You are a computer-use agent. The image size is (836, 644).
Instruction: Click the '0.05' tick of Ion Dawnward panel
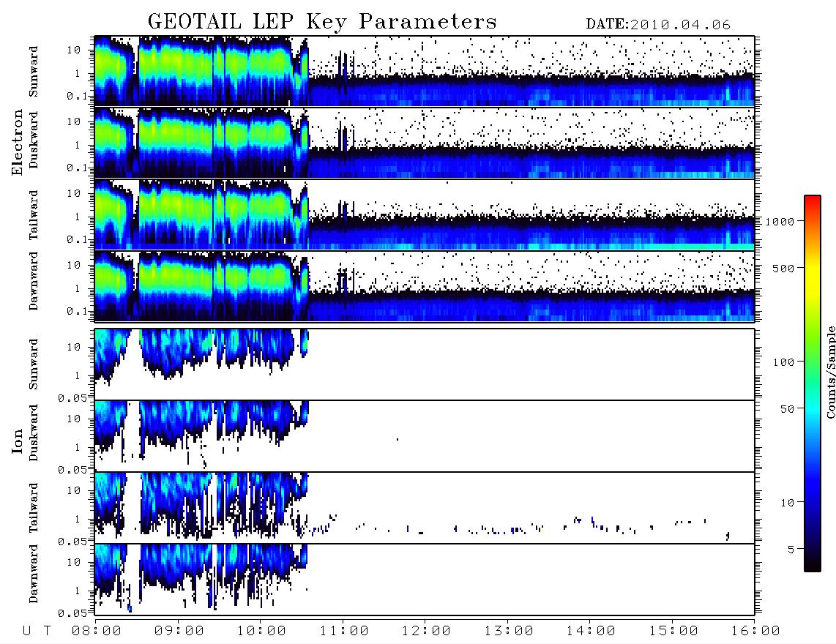tap(72, 613)
